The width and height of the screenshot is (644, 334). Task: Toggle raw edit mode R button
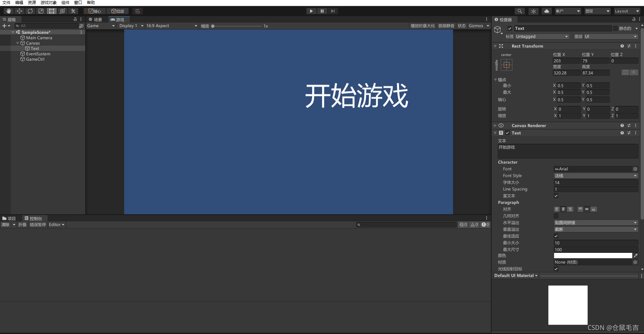[x=634, y=72]
